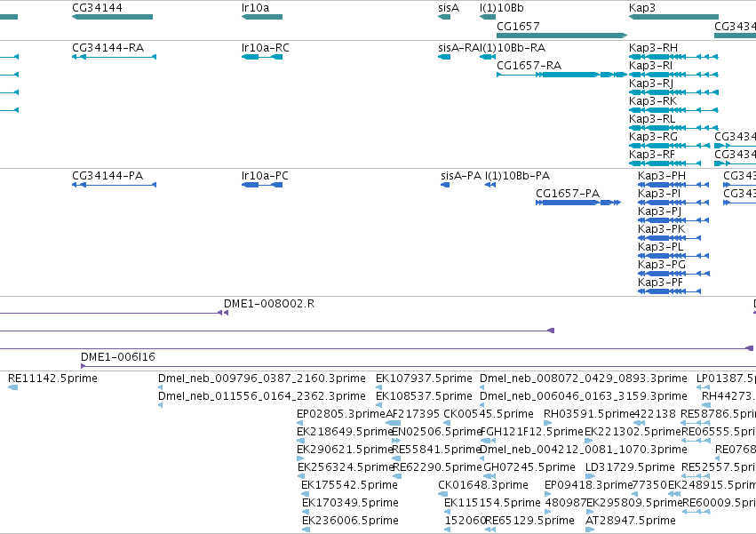Select the Kap3-RK transcript
Viewport: 756px width, 534px height.
pos(673,110)
